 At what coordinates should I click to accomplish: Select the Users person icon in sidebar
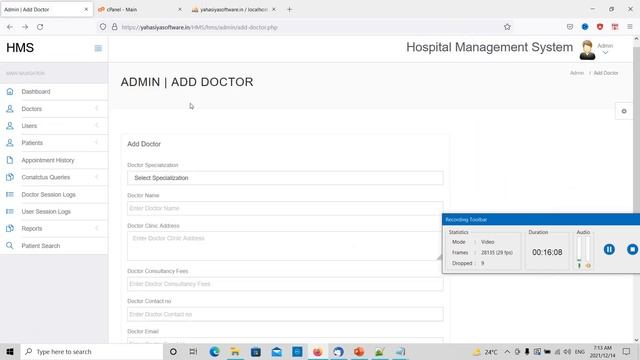[x=10, y=126]
